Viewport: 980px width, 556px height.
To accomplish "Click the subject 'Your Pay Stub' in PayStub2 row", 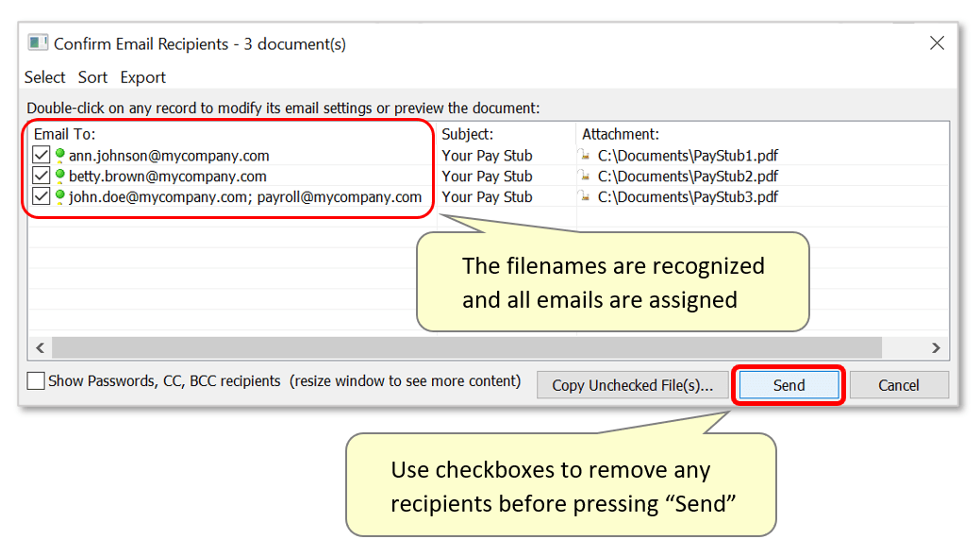I will [487, 177].
